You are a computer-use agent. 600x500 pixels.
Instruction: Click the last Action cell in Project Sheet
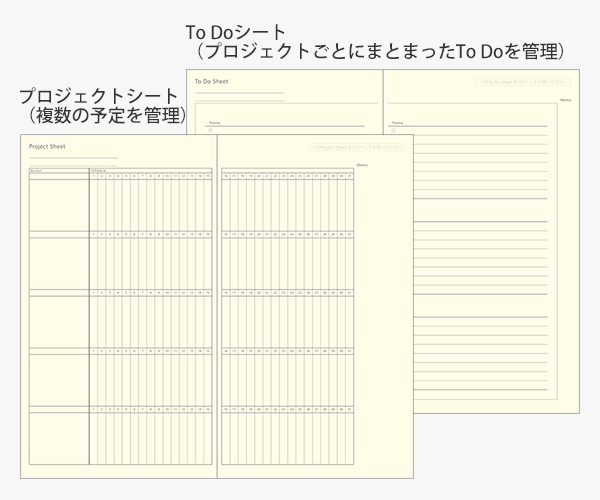tap(59, 438)
